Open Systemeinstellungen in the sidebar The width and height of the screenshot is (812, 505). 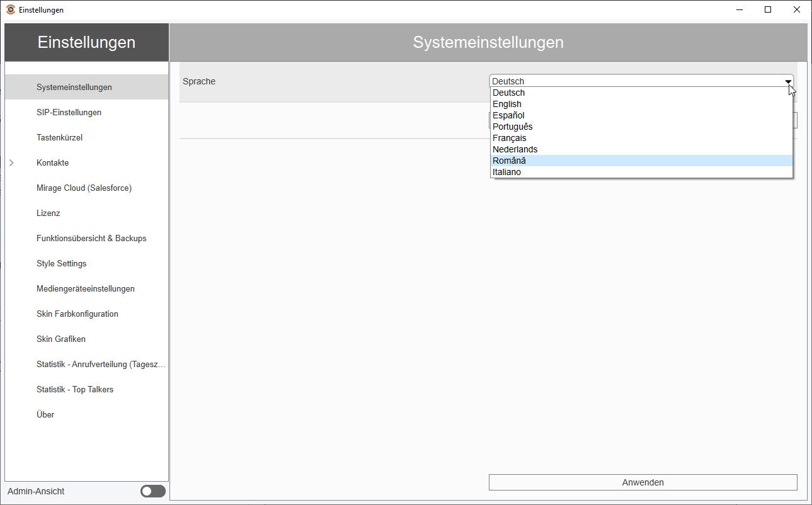87,87
